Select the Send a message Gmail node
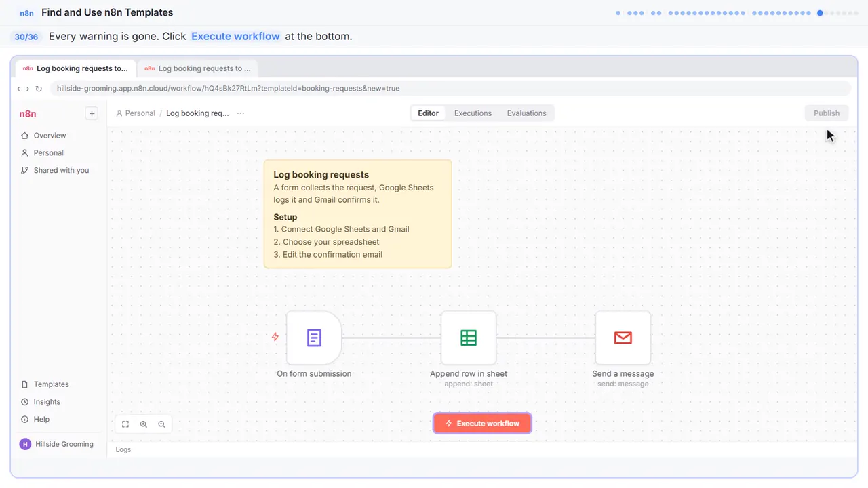The height and width of the screenshot is (488, 868). click(x=623, y=338)
